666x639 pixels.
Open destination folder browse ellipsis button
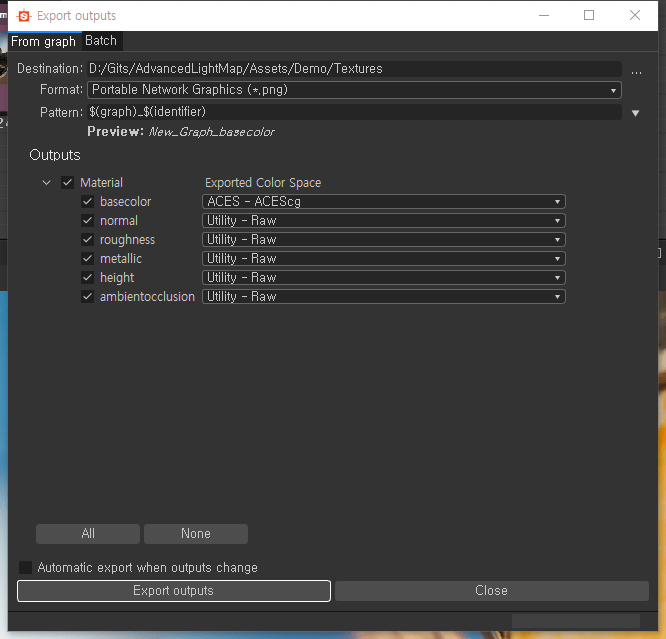pyautogui.click(x=636, y=70)
